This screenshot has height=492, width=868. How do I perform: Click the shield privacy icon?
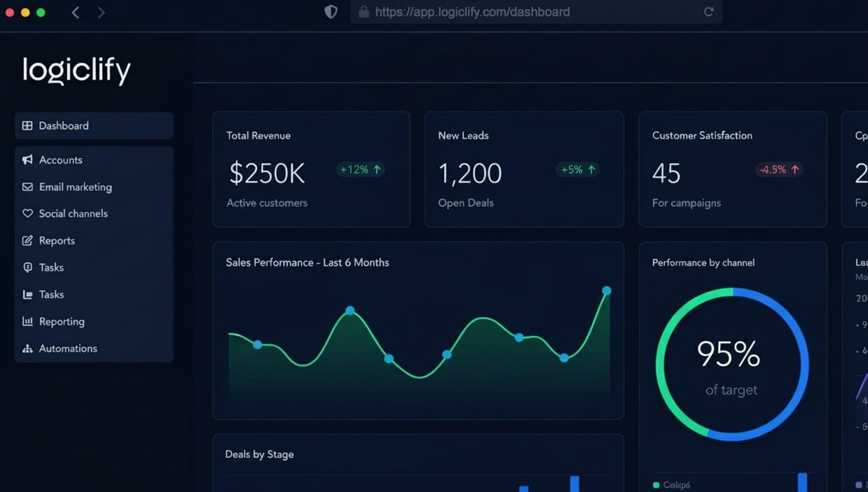pyautogui.click(x=331, y=12)
